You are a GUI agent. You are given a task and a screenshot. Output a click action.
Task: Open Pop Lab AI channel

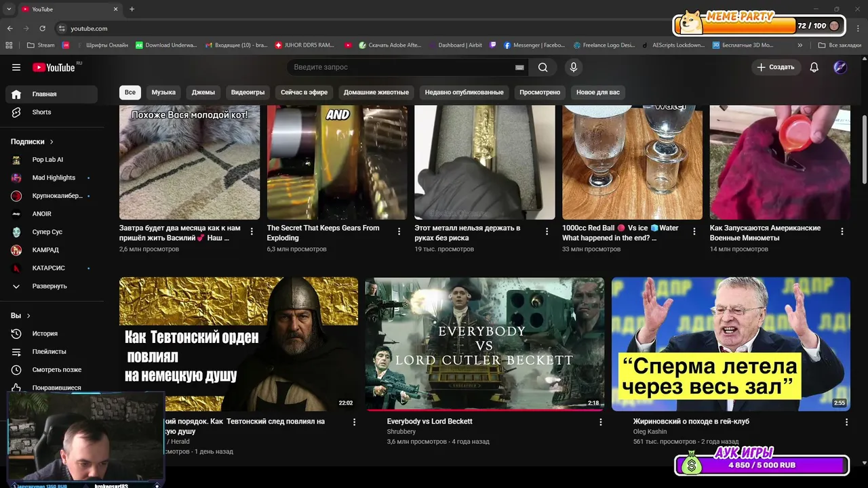(x=52, y=159)
